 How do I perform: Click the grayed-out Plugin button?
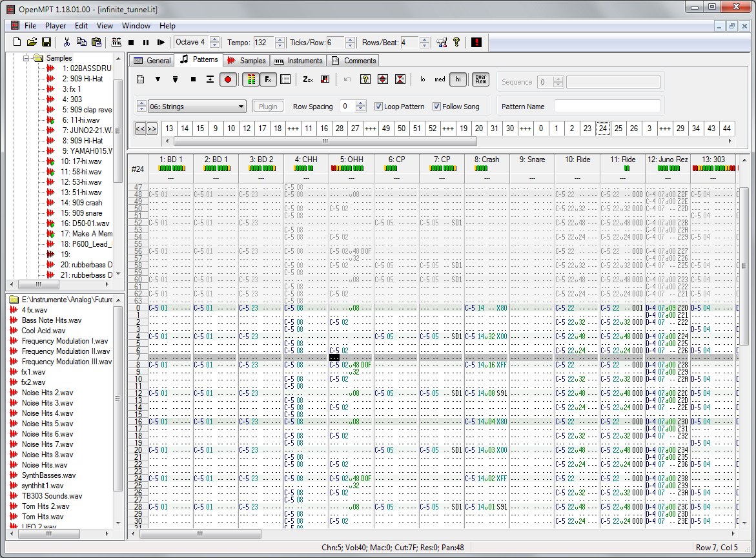click(x=268, y=107)
